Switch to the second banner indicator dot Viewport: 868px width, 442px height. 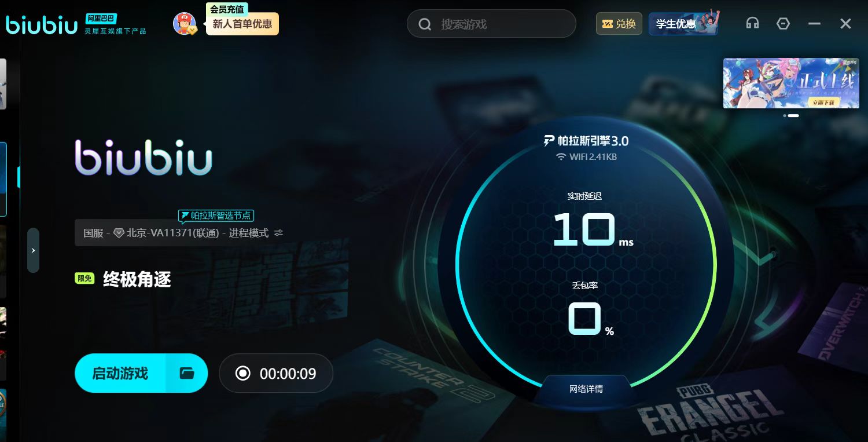[793, 116]
